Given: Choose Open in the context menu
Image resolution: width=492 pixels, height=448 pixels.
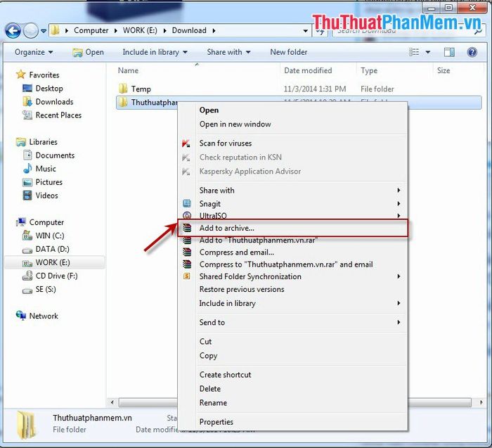Looking at the screenshot, I should click(209, 110).
